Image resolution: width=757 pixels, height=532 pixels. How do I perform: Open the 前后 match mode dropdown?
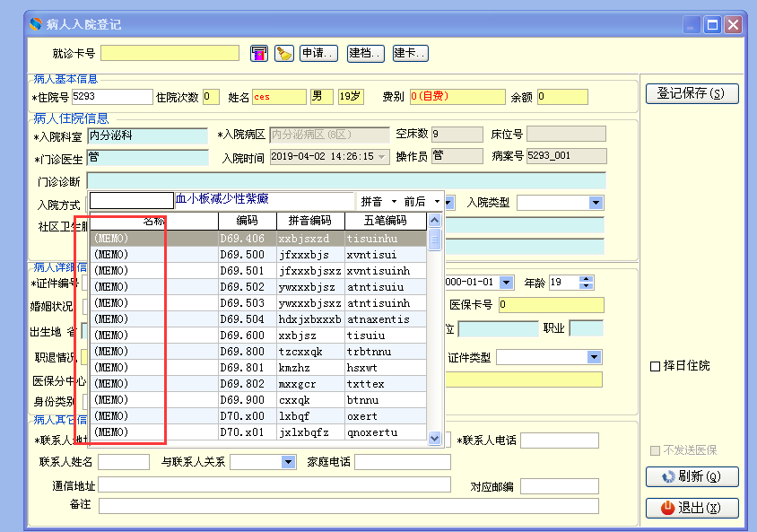click(437, 202)
